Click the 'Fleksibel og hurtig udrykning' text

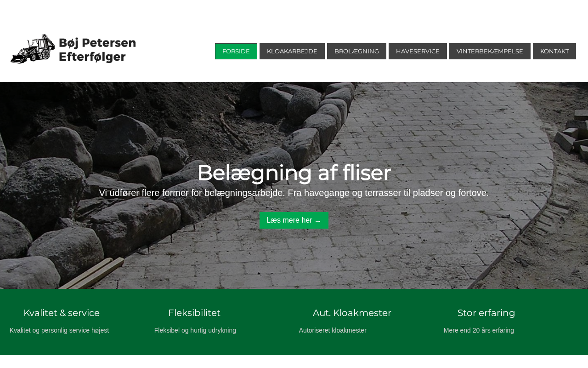point(195,330)
